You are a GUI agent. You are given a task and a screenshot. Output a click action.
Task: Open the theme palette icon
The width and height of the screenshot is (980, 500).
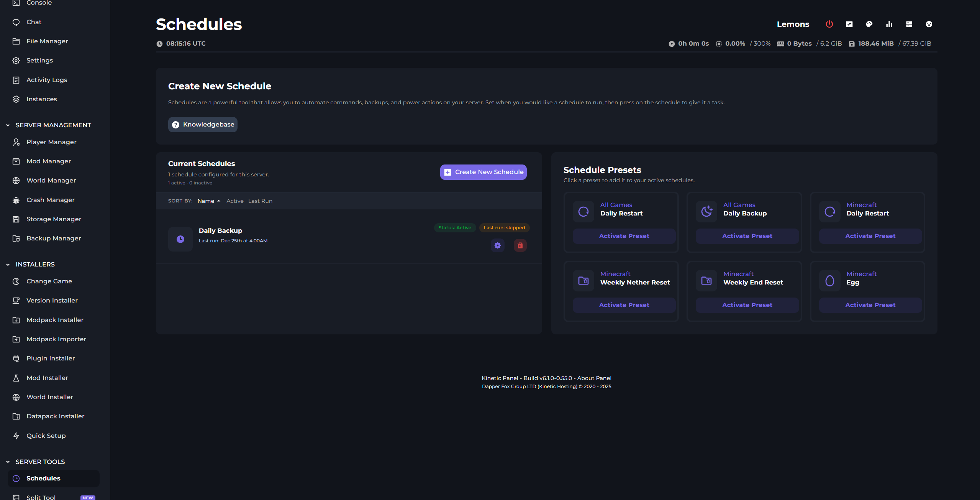(x=869, y=24)
